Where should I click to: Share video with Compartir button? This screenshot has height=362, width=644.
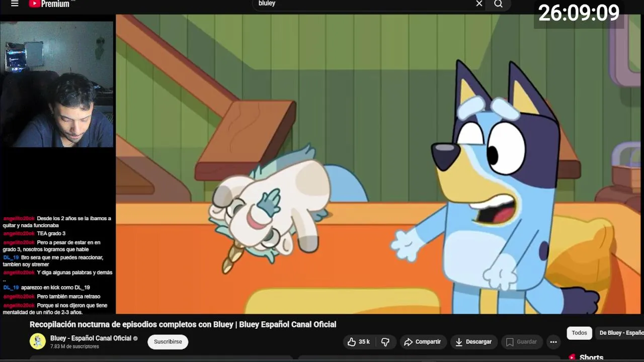423,342
